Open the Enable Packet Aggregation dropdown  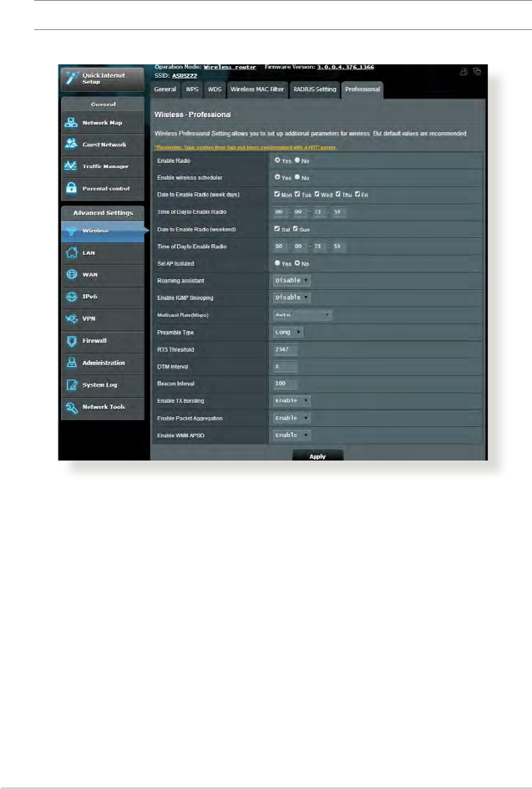click(291, 418)
